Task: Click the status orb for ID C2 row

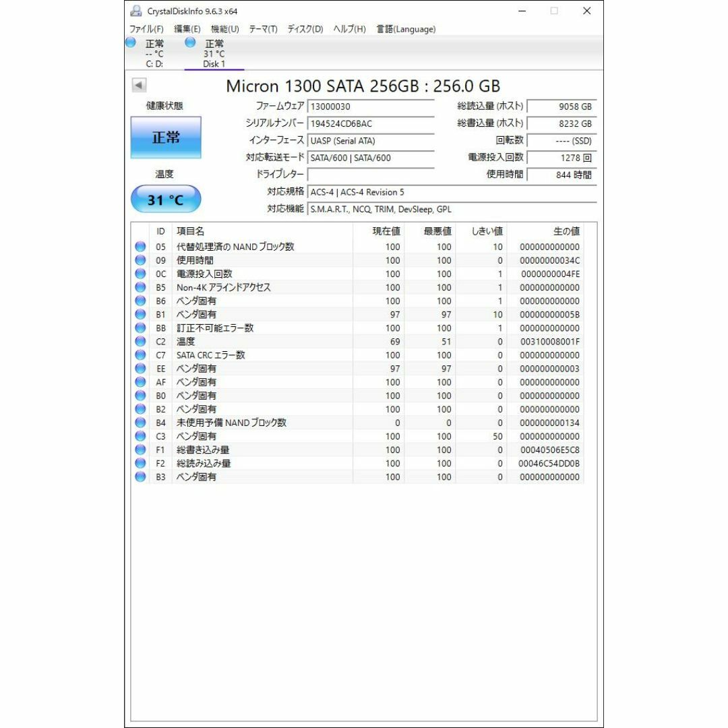Action: tap(140, 341)
